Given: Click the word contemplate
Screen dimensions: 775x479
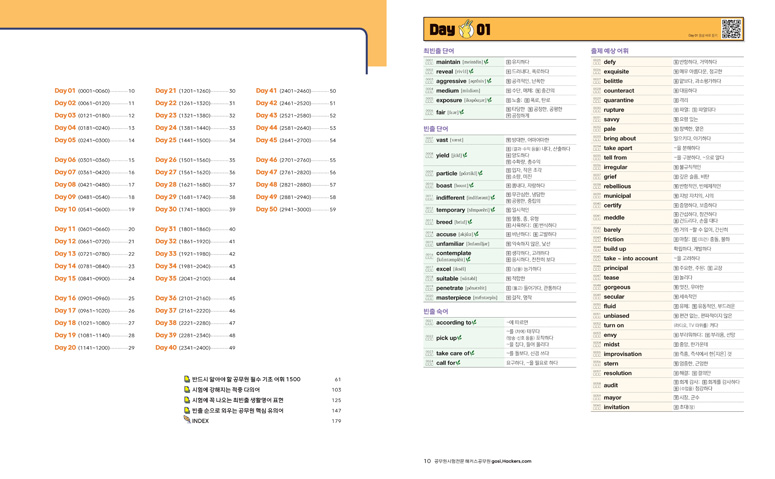Looking at the screenshot, I should pyautogui.click(x=453, y=253).
